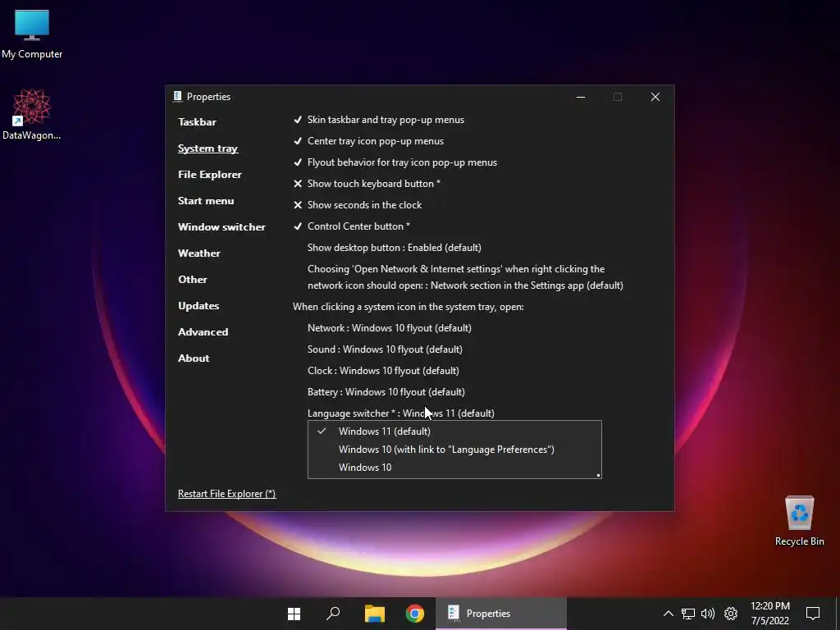Open the clock showing 12:20 PM
The image size is (840, 630).
tap(769, 614)
